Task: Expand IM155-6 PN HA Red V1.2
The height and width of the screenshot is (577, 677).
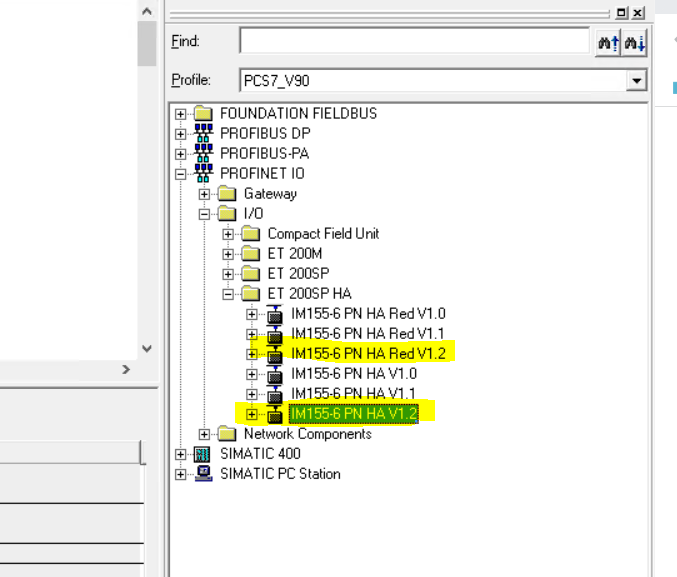Action: click(x=252, y=354)
